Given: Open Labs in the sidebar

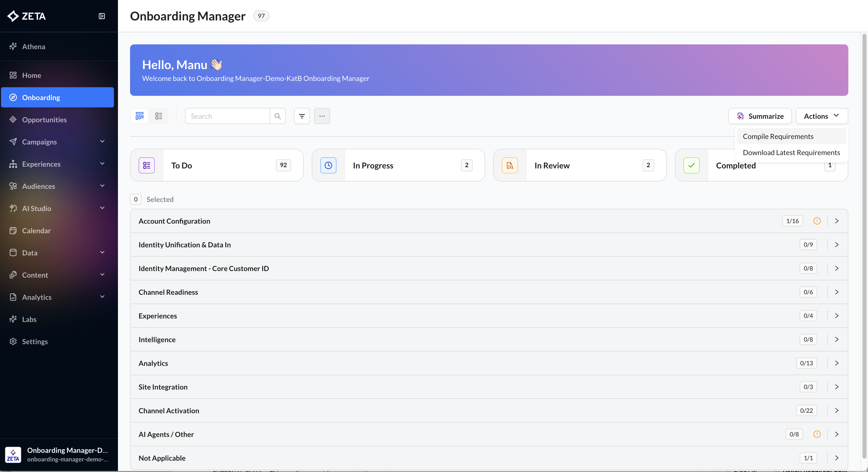Looking at the screenshot, I should coord(29,319).
